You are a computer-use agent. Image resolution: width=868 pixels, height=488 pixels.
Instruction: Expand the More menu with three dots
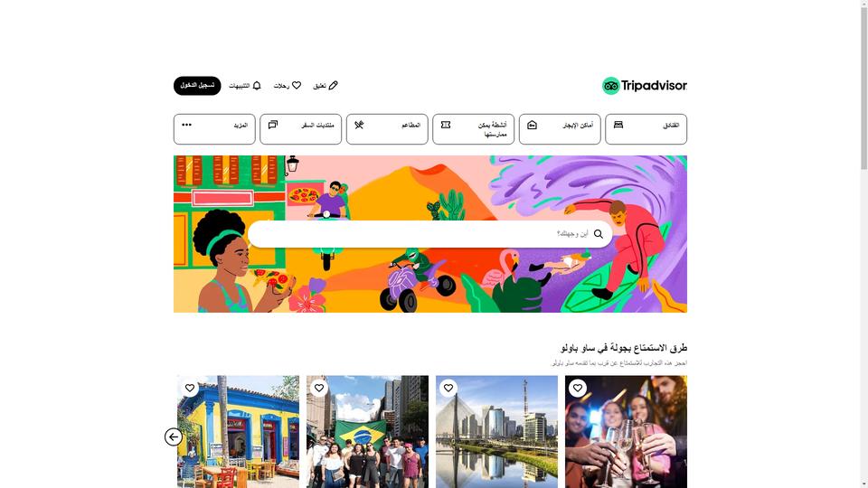[x=214, y=129]
